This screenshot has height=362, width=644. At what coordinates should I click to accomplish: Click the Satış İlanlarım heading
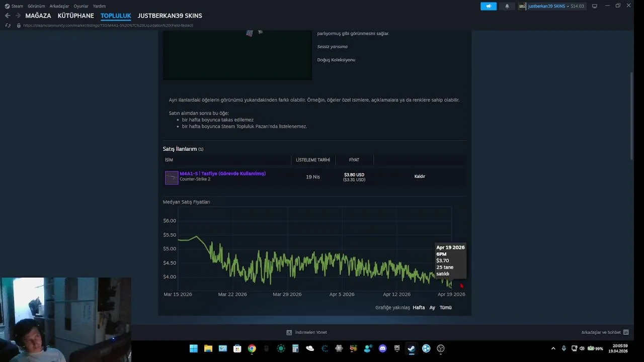point(180,149)
